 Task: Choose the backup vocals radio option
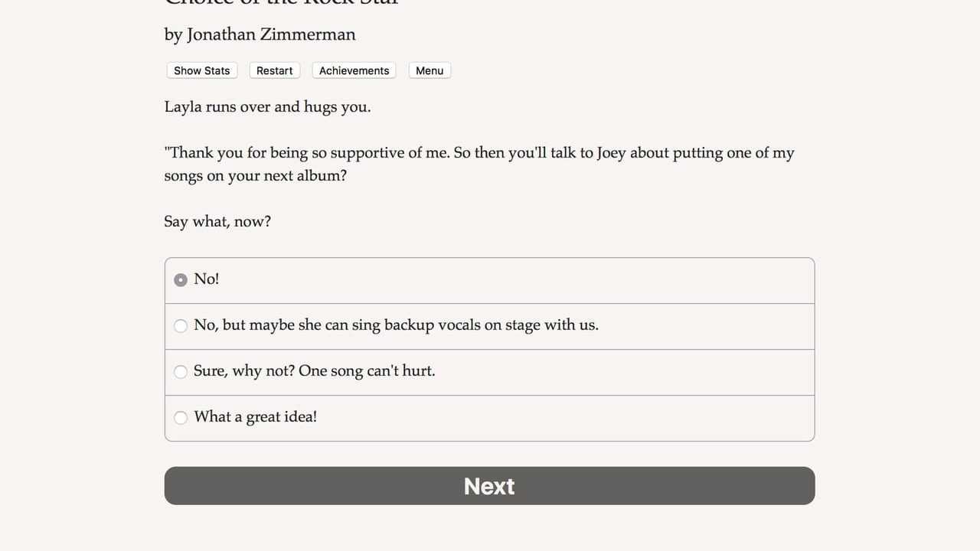(181, 326)
